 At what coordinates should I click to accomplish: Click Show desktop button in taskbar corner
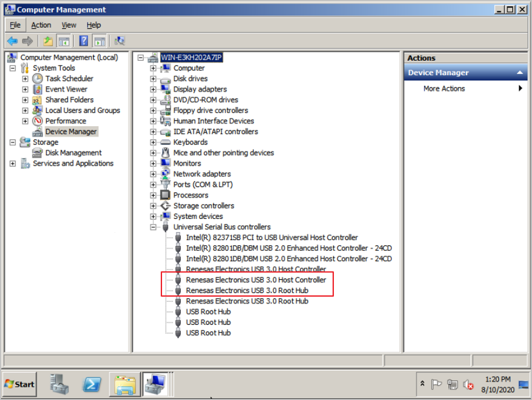pyautogui.click(x=524, y=385)
